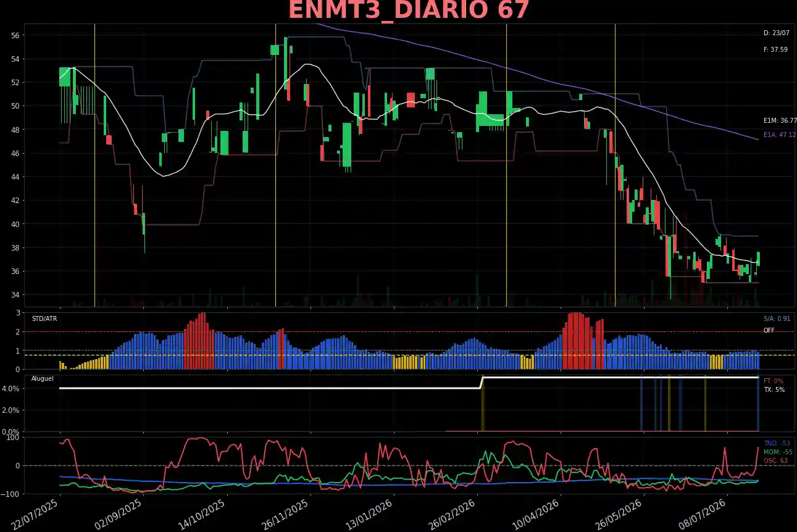This screenshot has height=532, width=797.
Task: Click the first yellow vertical marker line
Action: (x=94, y=165)
